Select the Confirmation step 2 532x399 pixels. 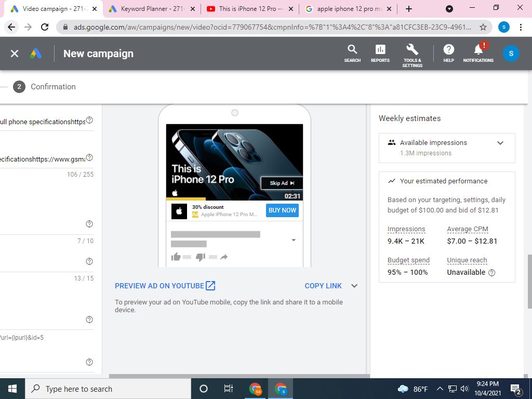[45, 87]
